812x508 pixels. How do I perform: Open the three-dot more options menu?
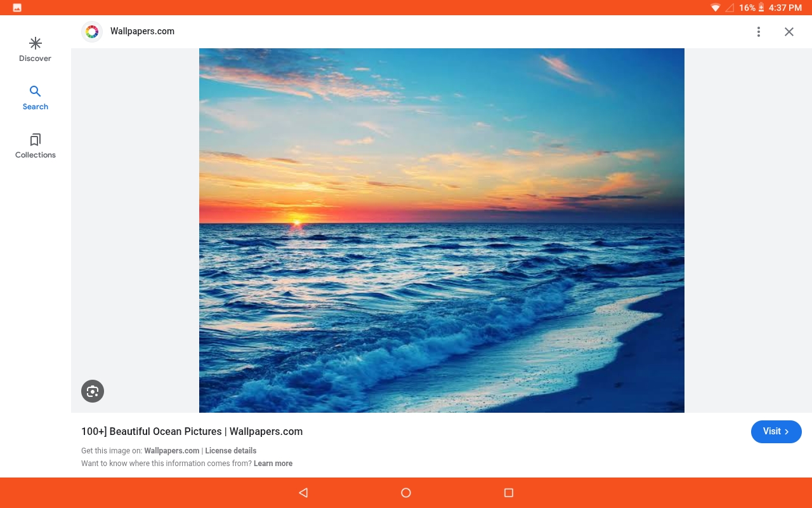(759, 32)
